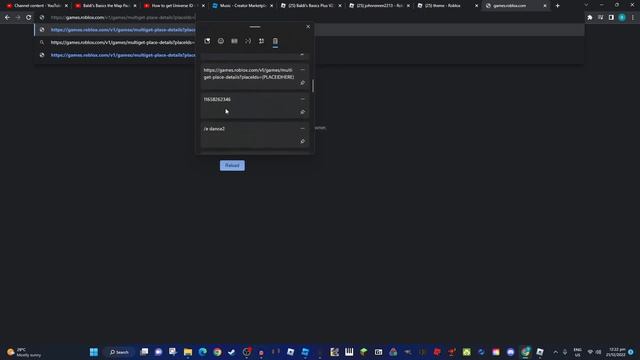Open taskbar Search box
640x360 pixels.
[x=119, y=352]
